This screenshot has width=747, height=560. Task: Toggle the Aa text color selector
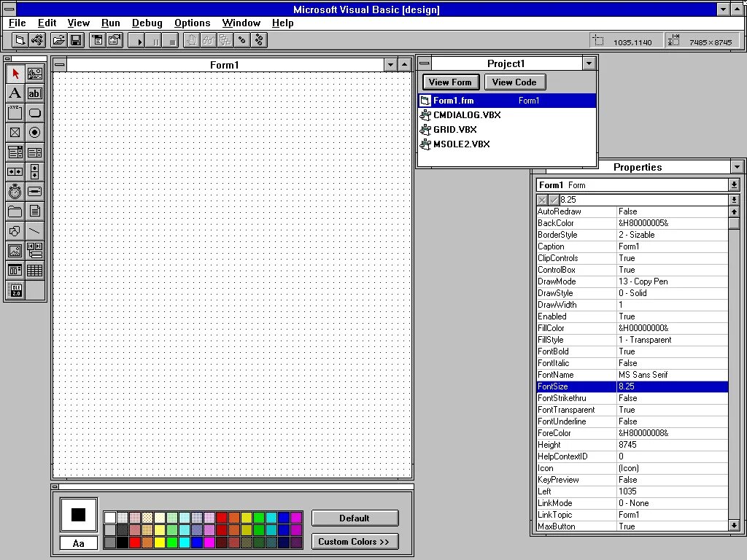(79, 542)
